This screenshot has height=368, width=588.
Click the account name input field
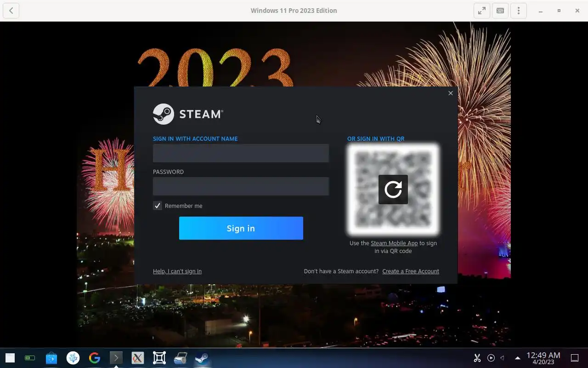pos(241,153)
